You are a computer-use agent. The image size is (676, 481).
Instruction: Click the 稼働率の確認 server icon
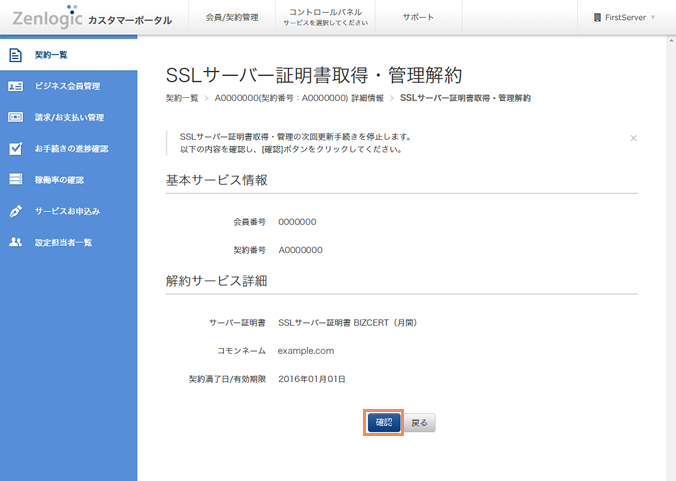[x=15, y=180]
